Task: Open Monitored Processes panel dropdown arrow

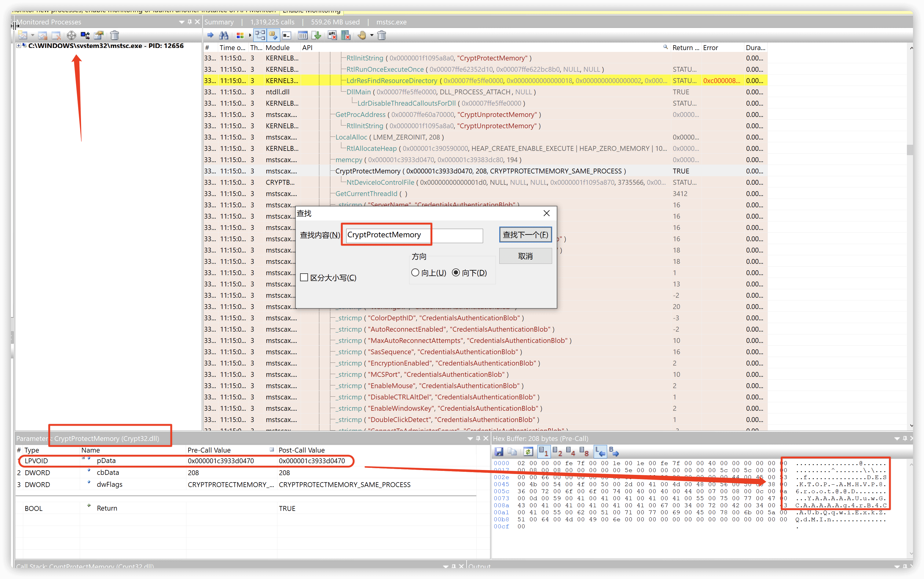Action: pyautogui.click(x=182, y=22)
